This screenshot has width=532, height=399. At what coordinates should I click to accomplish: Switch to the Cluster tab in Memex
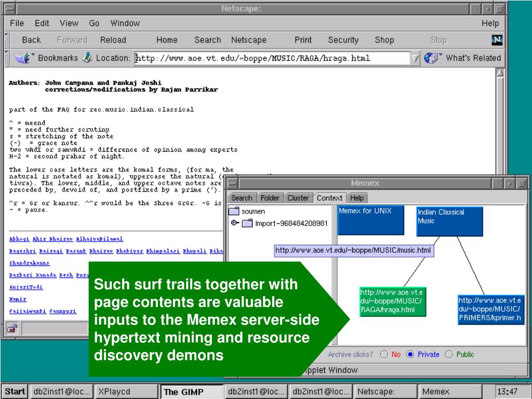click(x=298, y=198)
